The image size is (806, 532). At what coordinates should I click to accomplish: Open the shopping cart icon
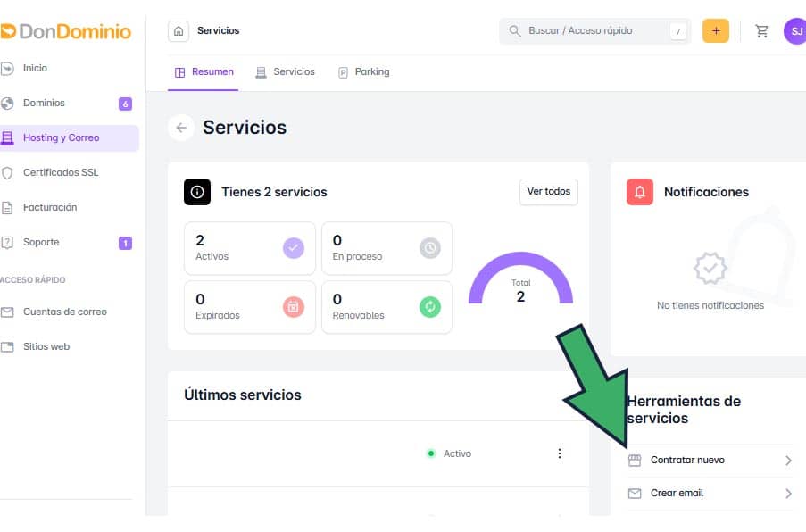(x=761, y=31)
